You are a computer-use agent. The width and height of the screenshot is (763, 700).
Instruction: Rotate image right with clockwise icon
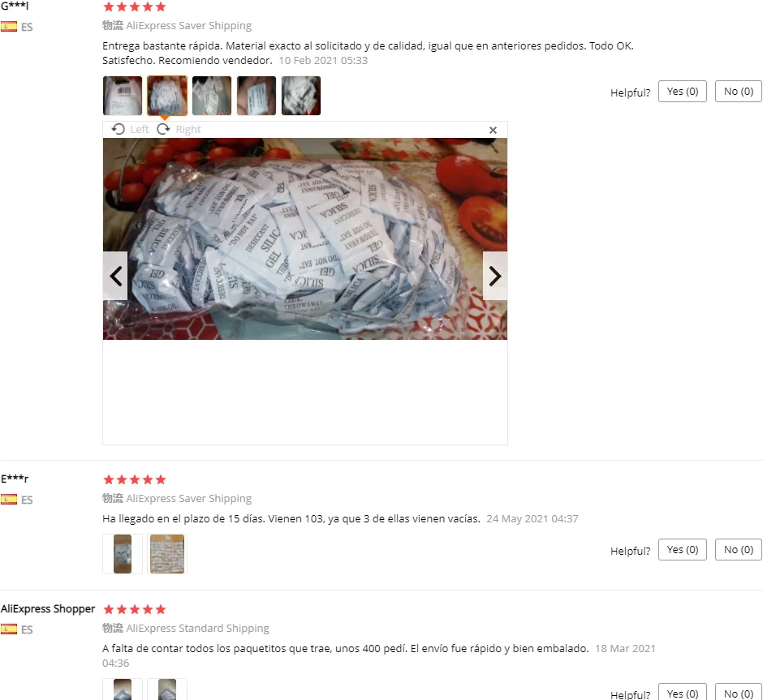click(179, 129)
